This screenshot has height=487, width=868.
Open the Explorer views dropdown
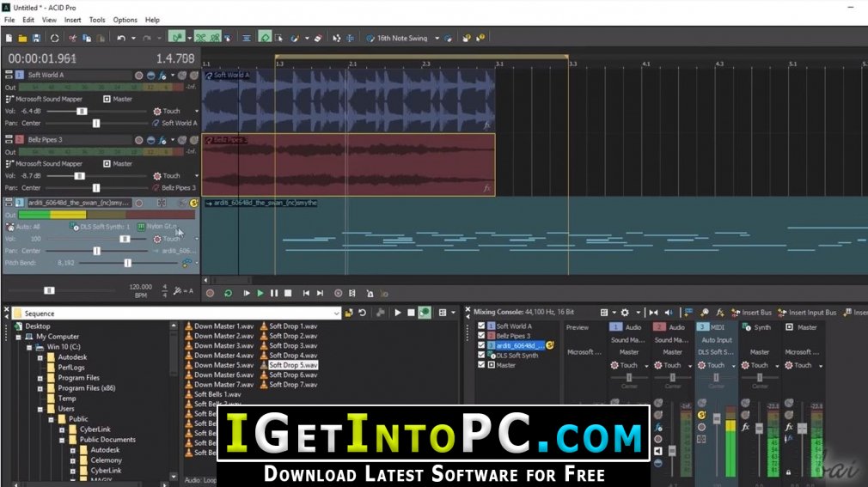[453, 314]
